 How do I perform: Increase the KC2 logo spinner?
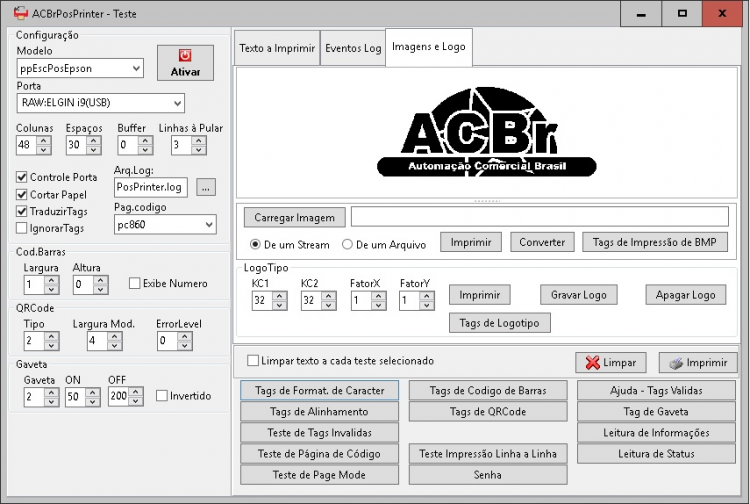click(329, 296)
